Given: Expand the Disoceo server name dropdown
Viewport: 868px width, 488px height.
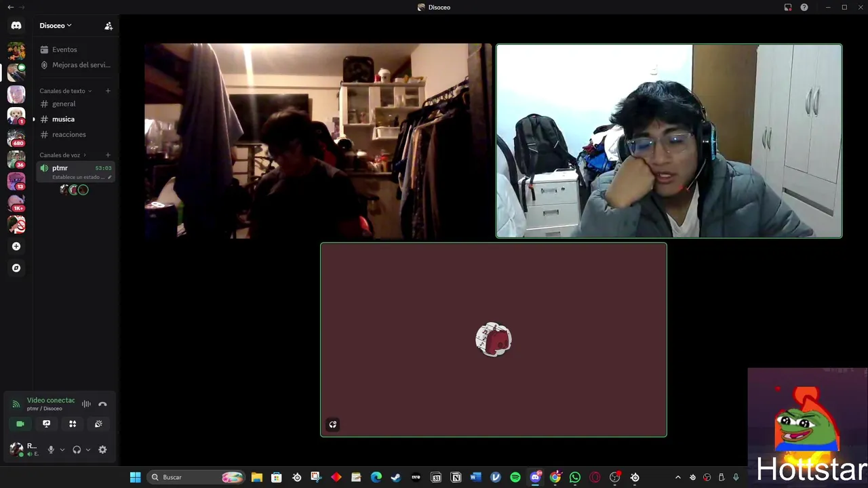Looking at the screenshot, I should (56, 26).
